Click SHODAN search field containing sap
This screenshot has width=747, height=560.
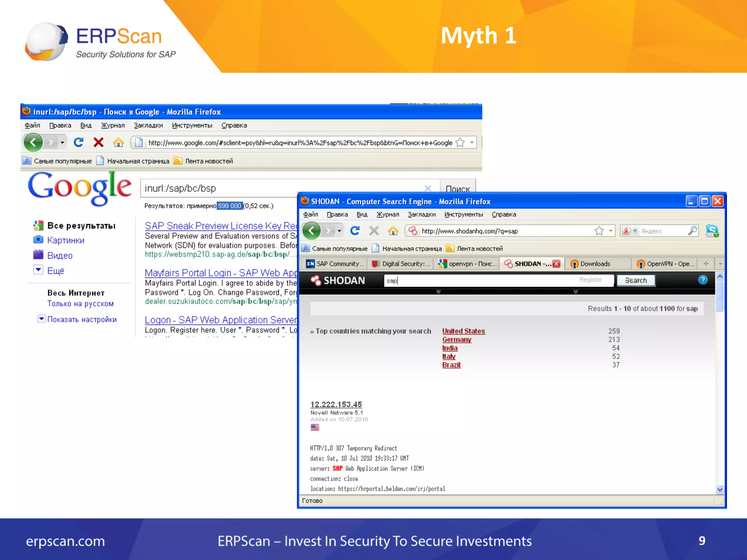498,280
